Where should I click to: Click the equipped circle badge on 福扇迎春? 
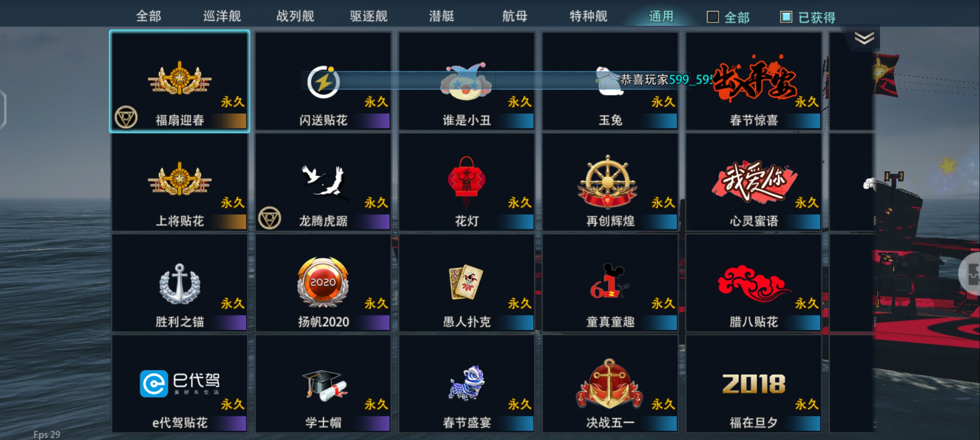126,117
